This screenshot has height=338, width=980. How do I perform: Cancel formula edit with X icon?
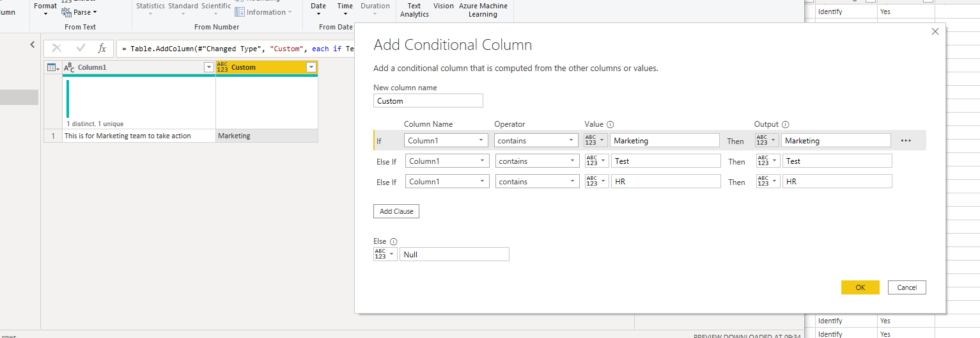[x=57, y=48]
